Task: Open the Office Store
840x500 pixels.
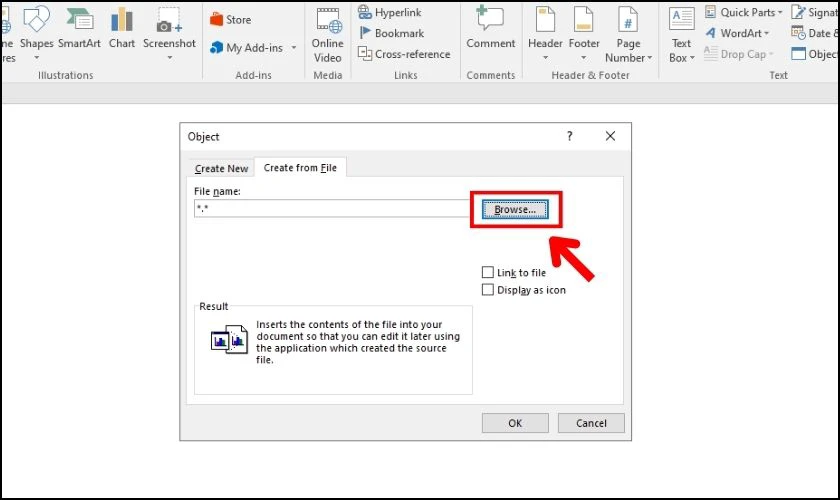Action: tap(231, 20)
